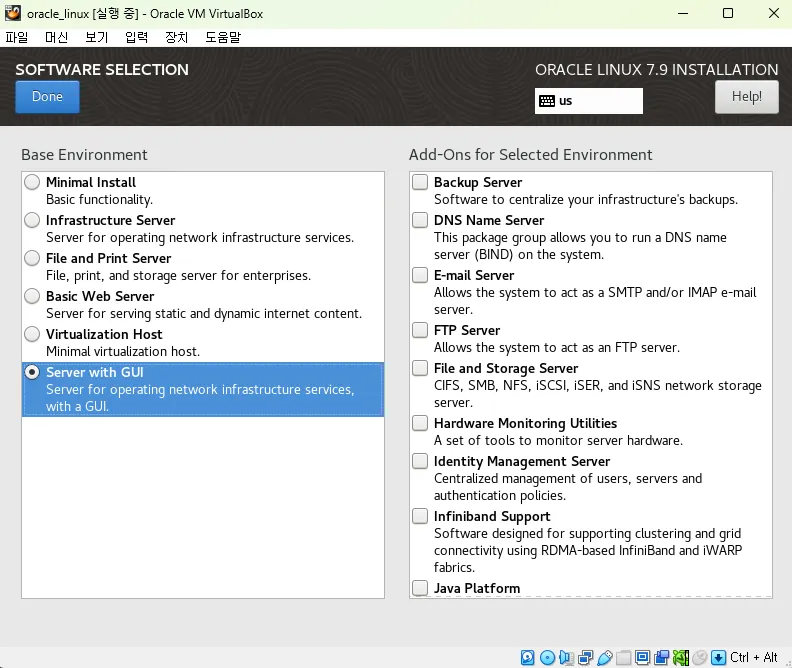Click the shared folders status icon
Image resolution: width=792 pixels, height=668 pixels.
pyautogui.click(x=623, y=657)
